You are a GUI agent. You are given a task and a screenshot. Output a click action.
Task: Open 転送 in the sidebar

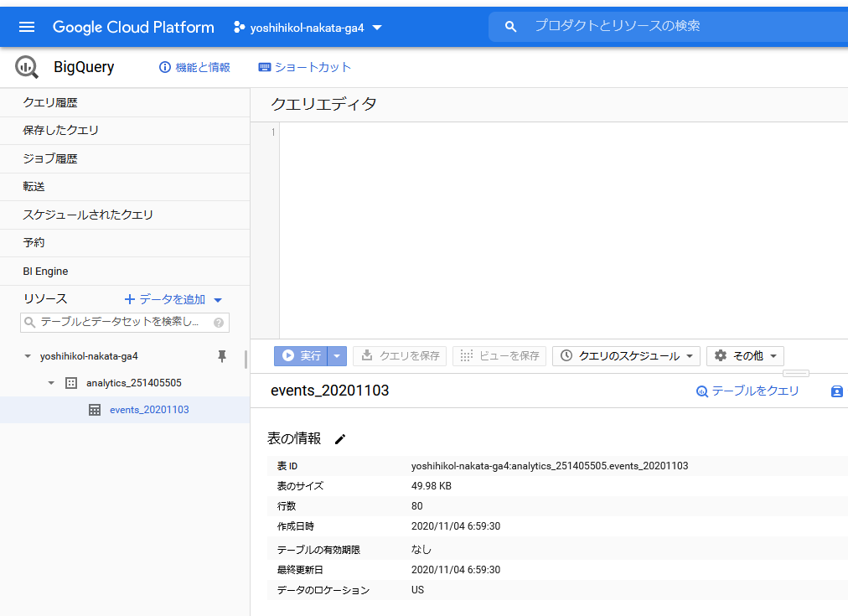125,187
